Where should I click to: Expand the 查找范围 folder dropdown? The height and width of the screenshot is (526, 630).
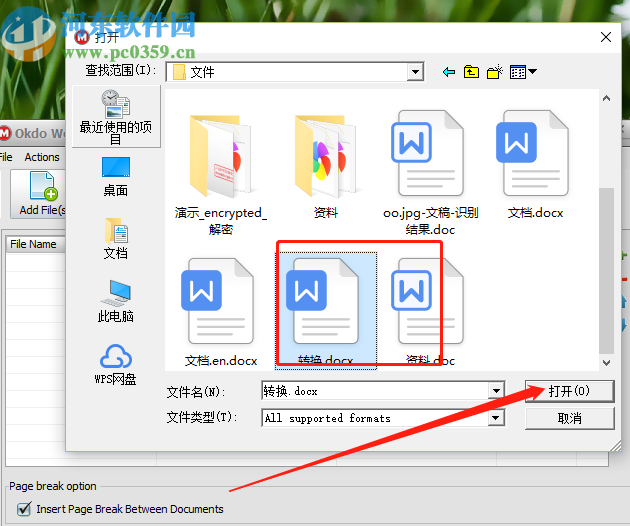(x=415, y=72)
